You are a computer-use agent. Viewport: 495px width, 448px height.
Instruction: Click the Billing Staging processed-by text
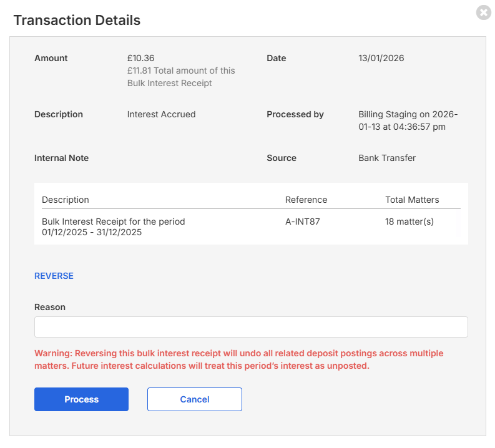pos(408,120)
